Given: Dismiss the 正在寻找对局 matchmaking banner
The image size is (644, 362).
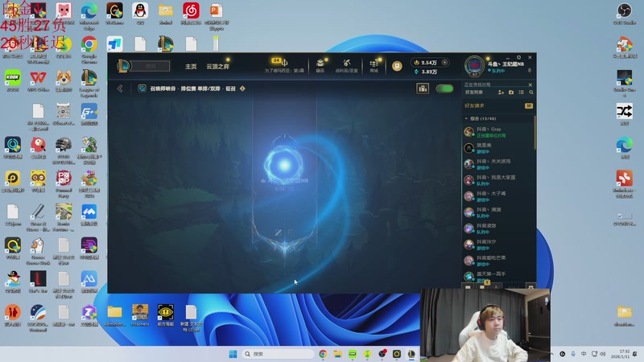Looking at the screenshot, I should pos(530,84).
